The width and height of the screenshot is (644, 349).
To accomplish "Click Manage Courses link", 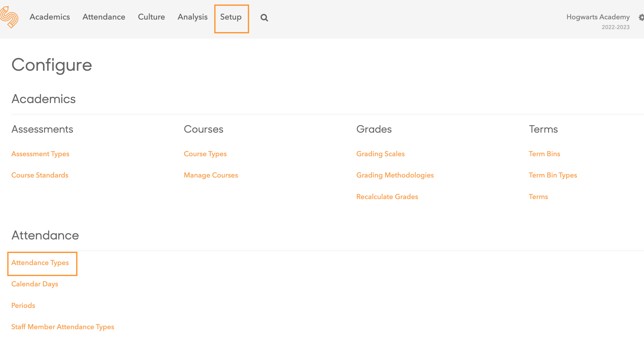I will (x=211, y=175).
